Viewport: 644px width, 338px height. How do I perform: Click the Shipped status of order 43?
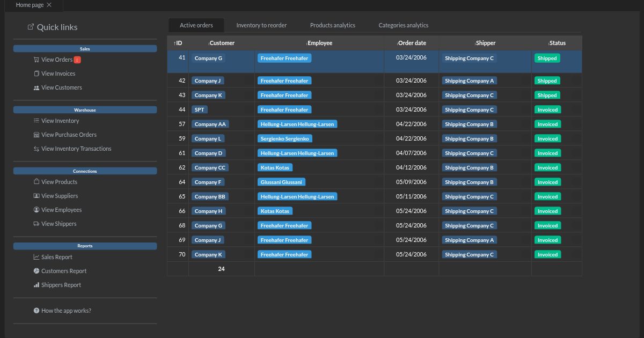pos(547,95)
